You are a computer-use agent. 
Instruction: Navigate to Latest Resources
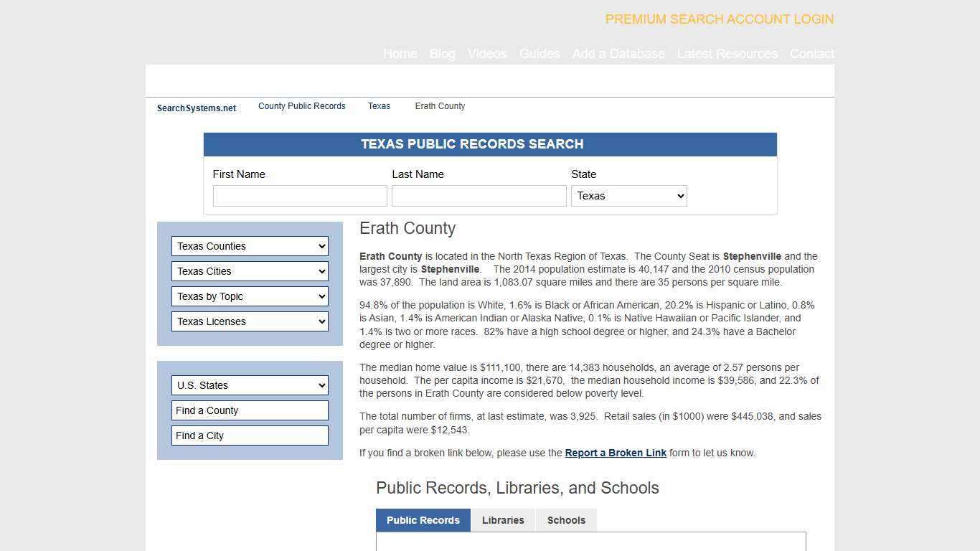click(727, 54)
